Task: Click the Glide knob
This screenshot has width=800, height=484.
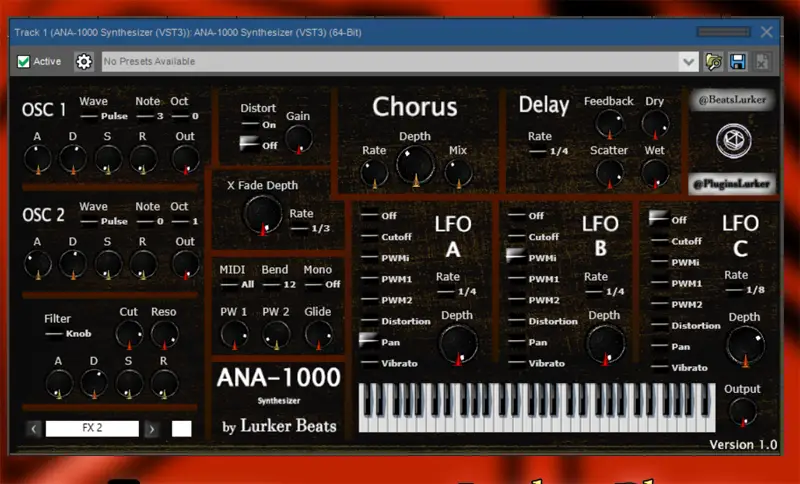Action: [318, 335]
